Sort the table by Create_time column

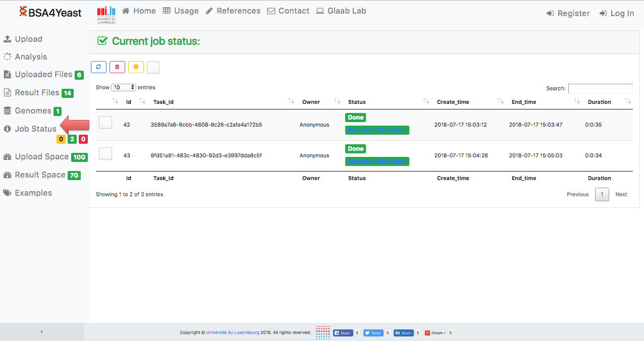tap(453, 102)
